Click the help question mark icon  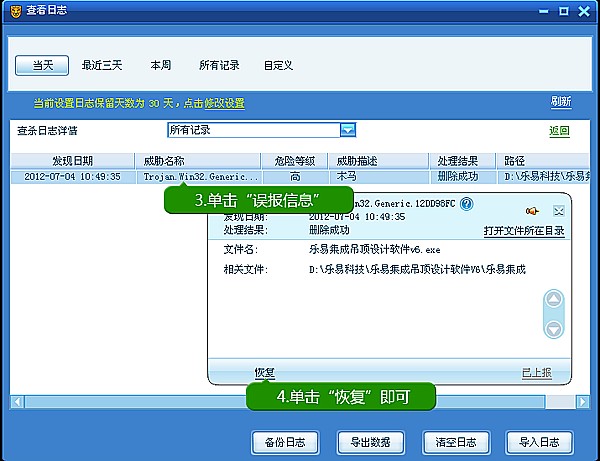point(466,203)
